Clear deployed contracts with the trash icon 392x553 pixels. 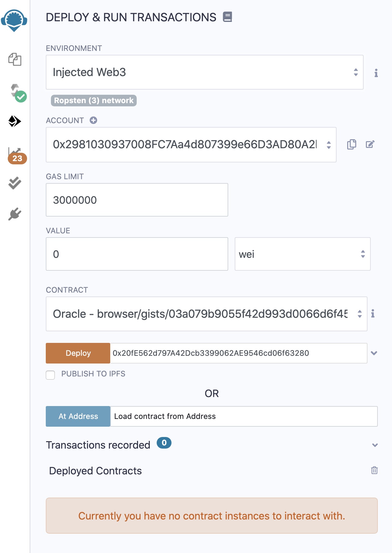(374, 471)
